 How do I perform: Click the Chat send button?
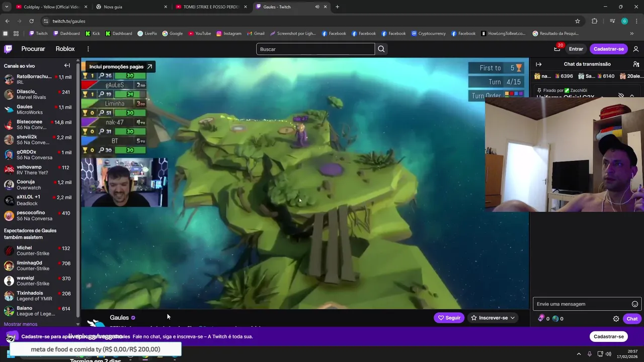coord(632,319)
